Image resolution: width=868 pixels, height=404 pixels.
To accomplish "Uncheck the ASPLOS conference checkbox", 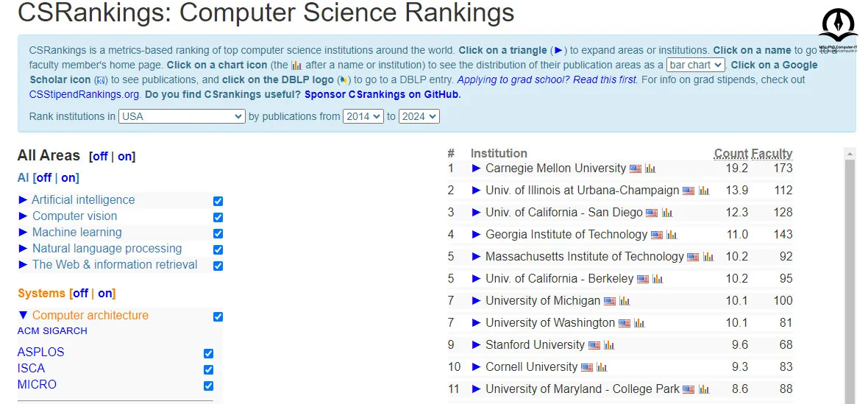I will point(209,353).
